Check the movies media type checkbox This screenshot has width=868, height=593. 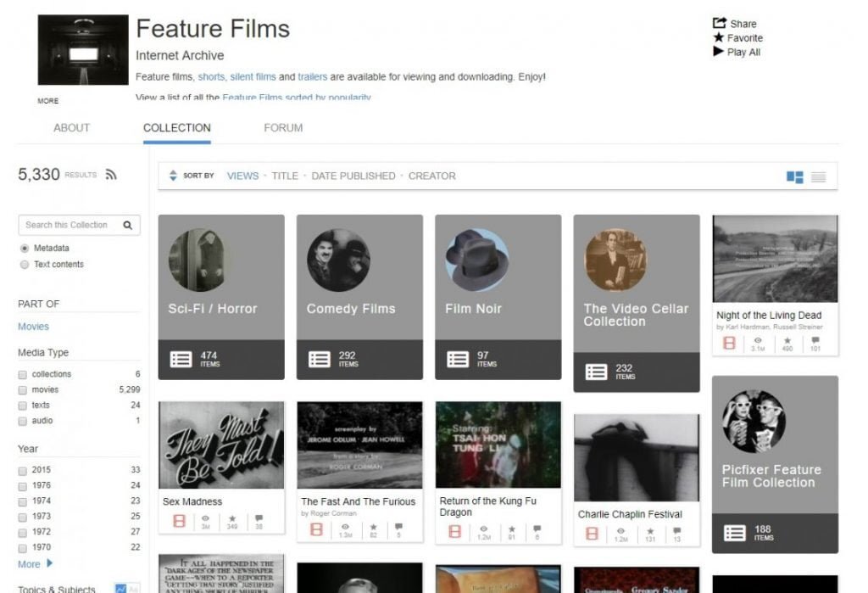(x=23, y=391)
